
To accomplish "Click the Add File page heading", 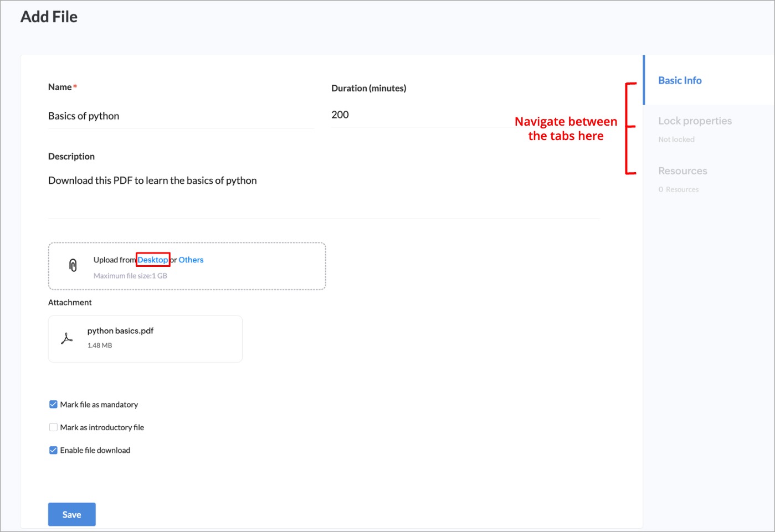I will click(49, 17).
